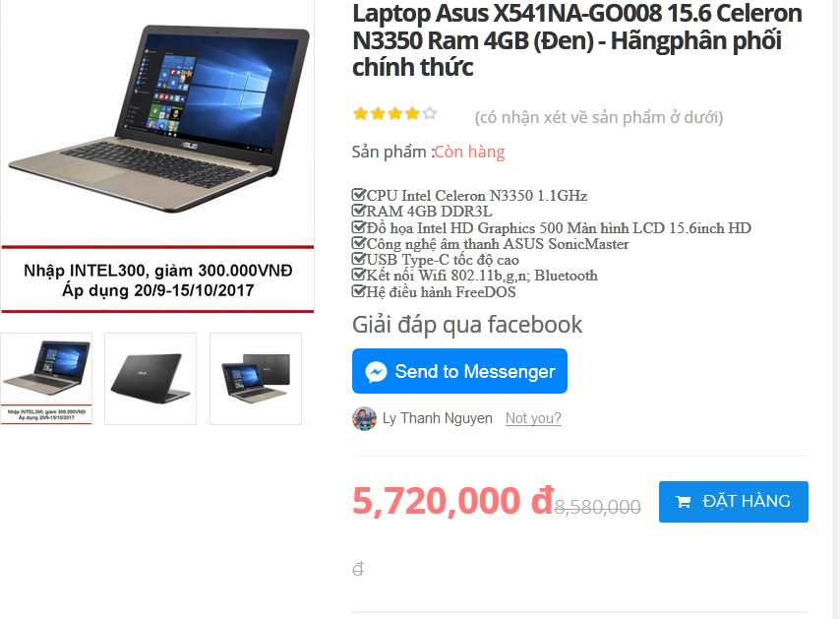Click the Send to Messenger button
The width and height of the screenshot is (840, 619).
tap(459, 371)
